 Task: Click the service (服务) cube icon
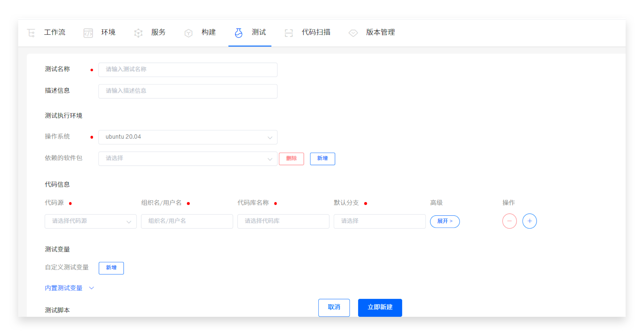pos(138,33)
